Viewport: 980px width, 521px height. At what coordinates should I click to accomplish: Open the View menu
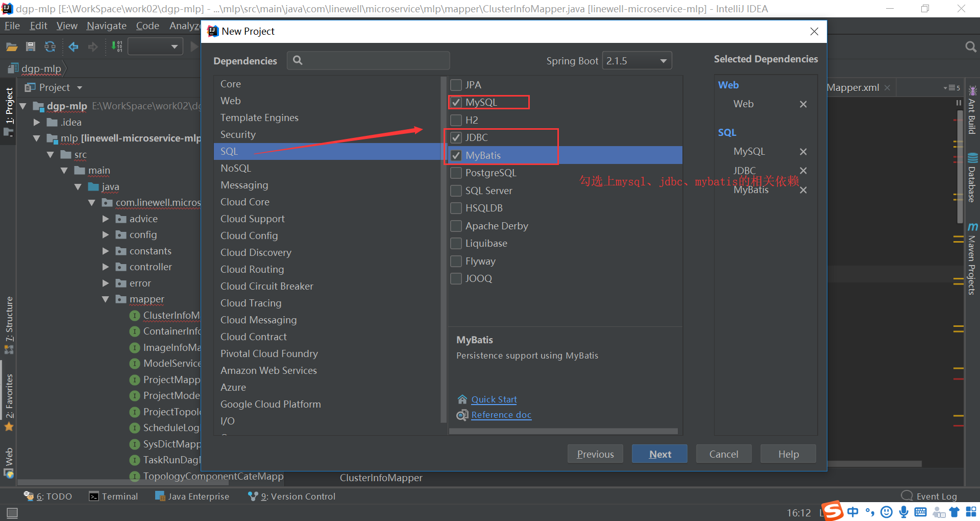tap(67, 26)
